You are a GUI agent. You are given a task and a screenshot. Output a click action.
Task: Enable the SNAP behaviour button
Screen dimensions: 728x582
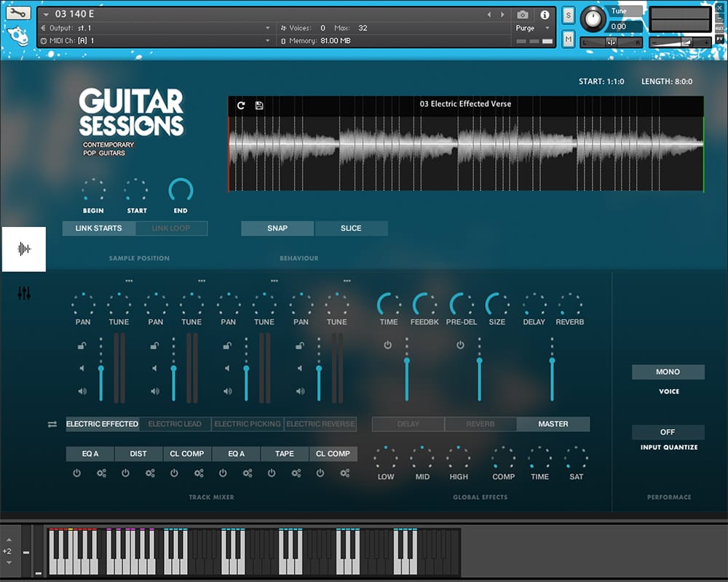(x=277, y=228)
